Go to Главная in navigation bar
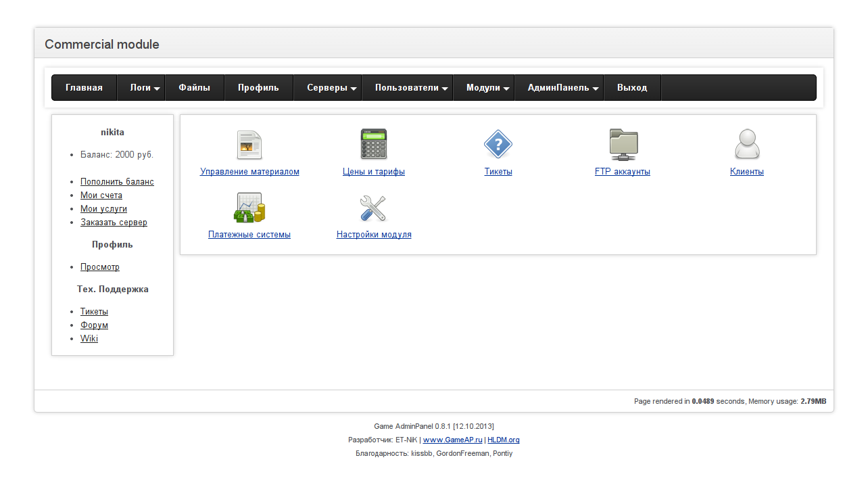The image size is (868, 487). coord(84,88)
